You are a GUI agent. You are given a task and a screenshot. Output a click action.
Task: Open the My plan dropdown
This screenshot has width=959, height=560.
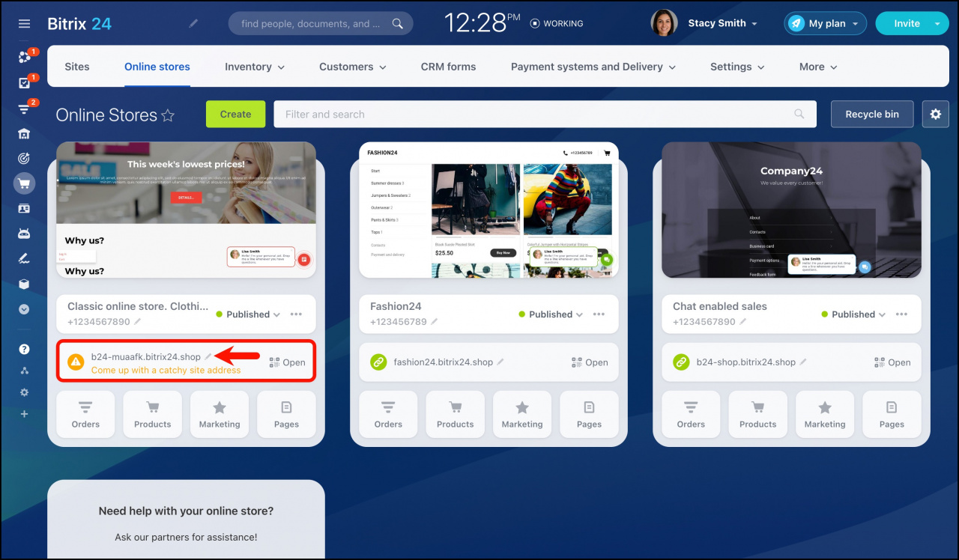coord(826,23)
